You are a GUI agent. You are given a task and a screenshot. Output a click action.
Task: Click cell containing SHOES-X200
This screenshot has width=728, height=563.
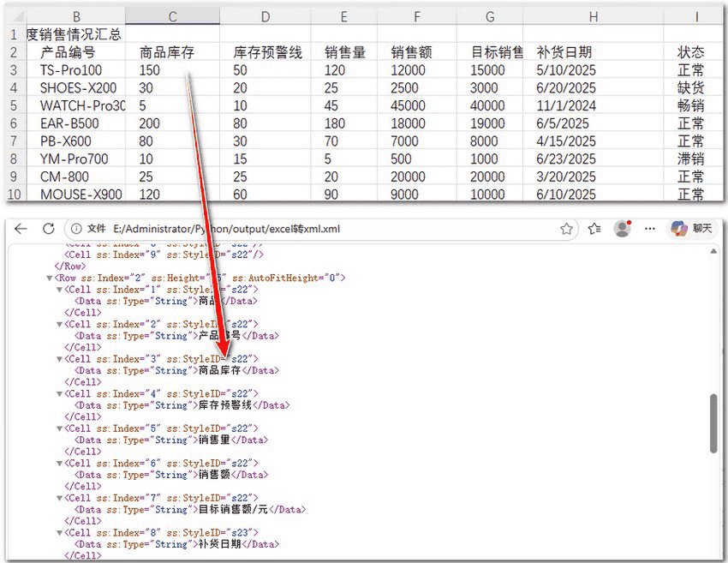click(x=75, y=87)
